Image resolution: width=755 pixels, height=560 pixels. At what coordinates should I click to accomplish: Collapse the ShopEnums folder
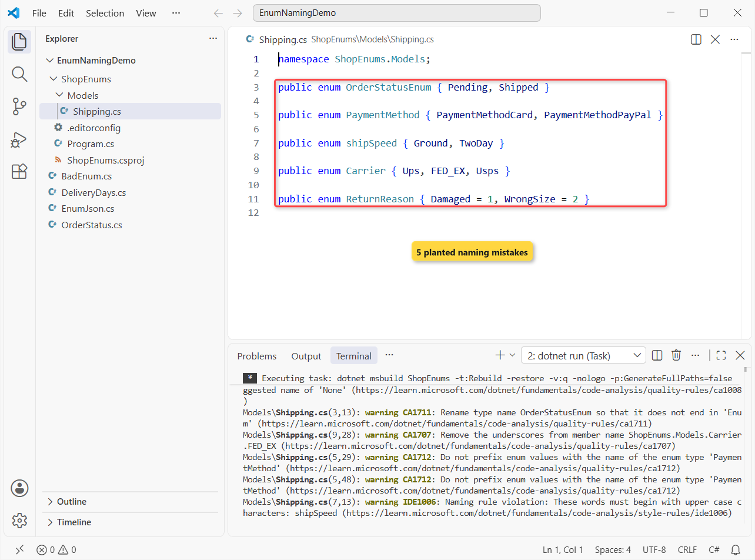tap(54, 79)
